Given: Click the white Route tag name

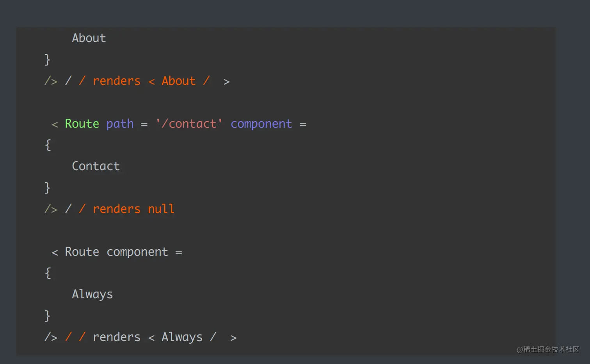Looking at the screenshot, I should tap(82, 252).
